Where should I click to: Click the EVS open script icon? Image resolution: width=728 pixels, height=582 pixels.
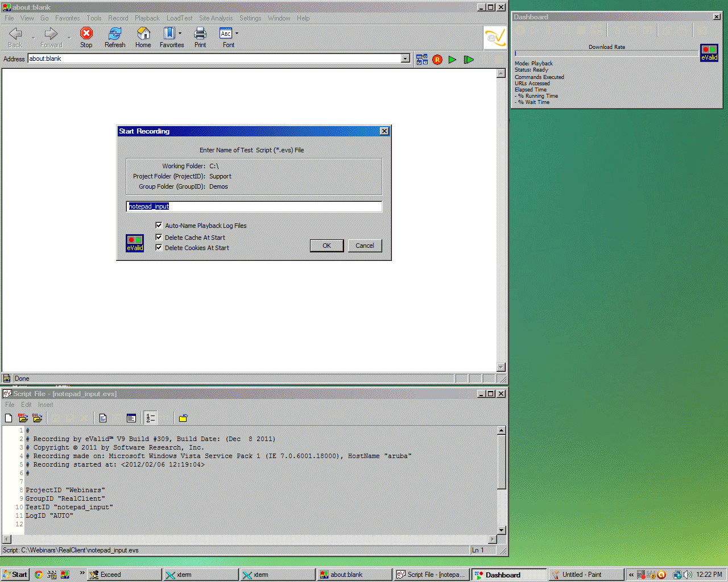tap(23, 418)
